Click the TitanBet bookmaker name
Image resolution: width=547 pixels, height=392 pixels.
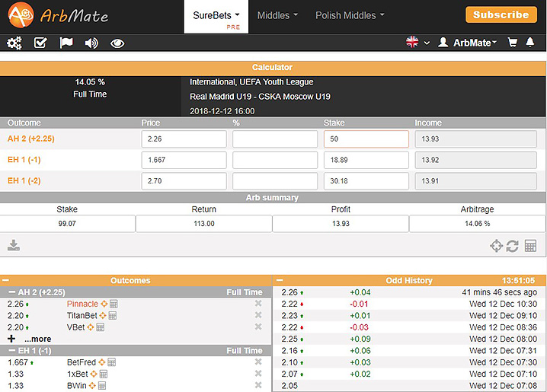click(x=82, y=315)
